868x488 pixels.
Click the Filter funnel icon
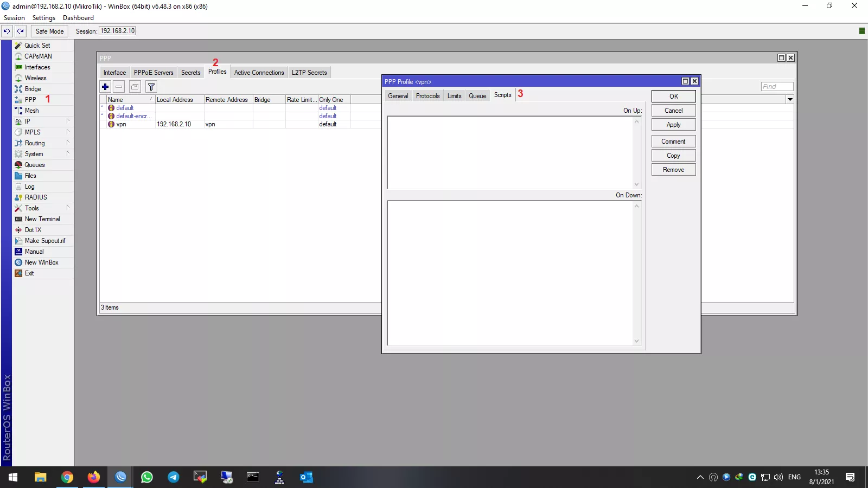pyautogui.click(x=151, y=87)
